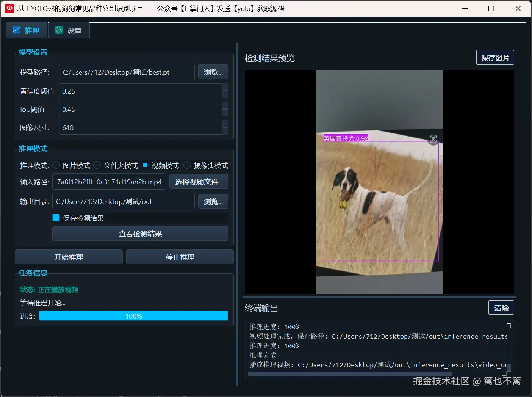Click the 输入路径 field with mp4 file
The height and width of the screenshot is (397, 532).
click(x=109, y=182)
